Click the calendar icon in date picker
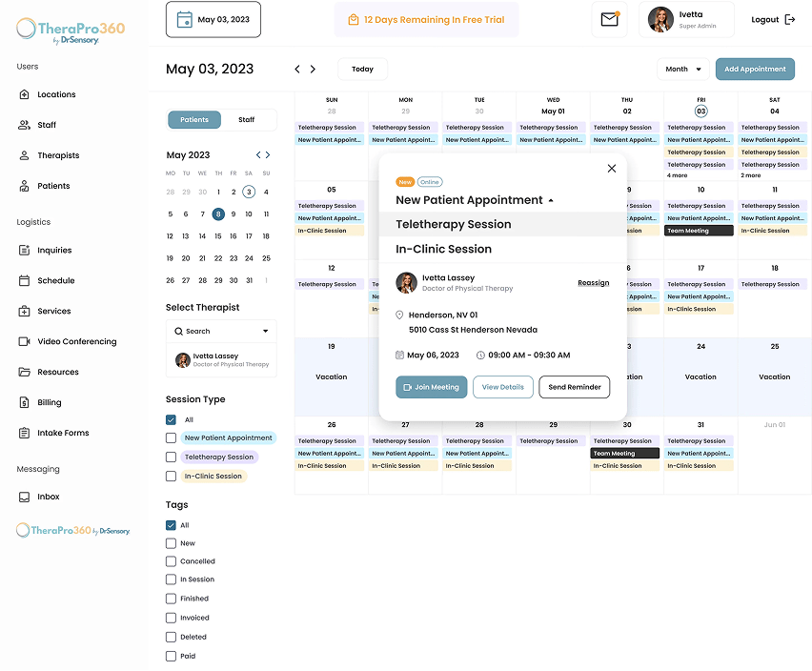This screenshot has width=812, height=671. point(184,20)
